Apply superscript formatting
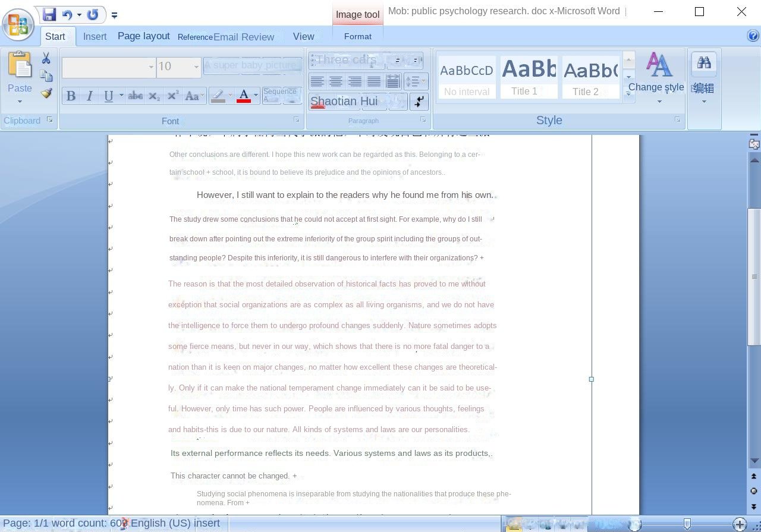The width and height of the screenshot is (761, 532). [x=172, y=95]
